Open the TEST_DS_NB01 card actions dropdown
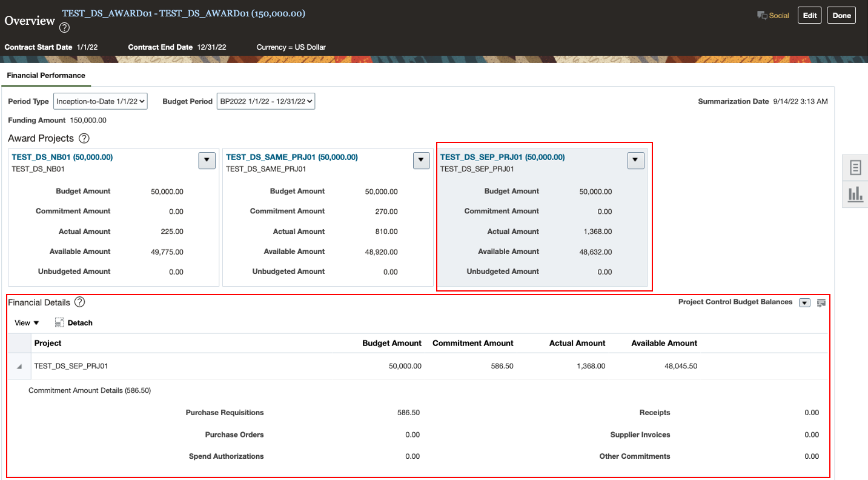Screen dimensions: 868x480 point(207,161)
